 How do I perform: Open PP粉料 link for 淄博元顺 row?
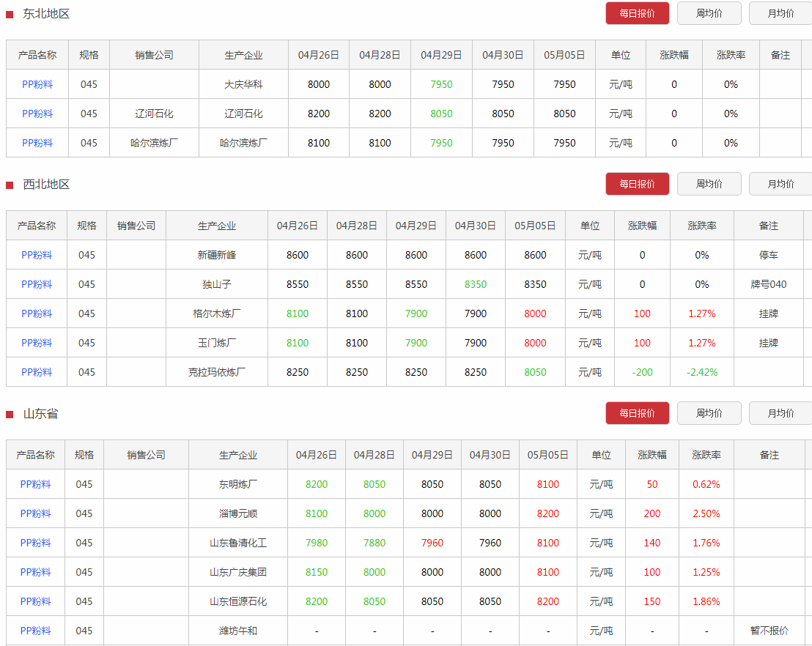point(35,513)
